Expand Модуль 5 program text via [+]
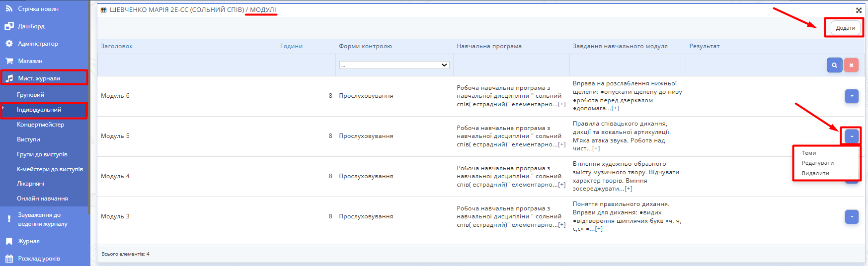Viewport: 868px width, 266px height. [x=561, y=144]
